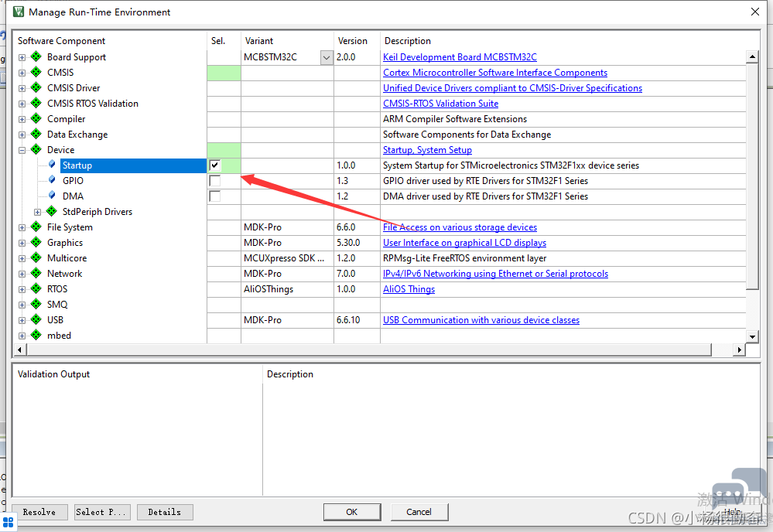Click the Data Exchange diamond icon
Image resolution: width=773 pixels, height=532 pixels.
(36, 134)
